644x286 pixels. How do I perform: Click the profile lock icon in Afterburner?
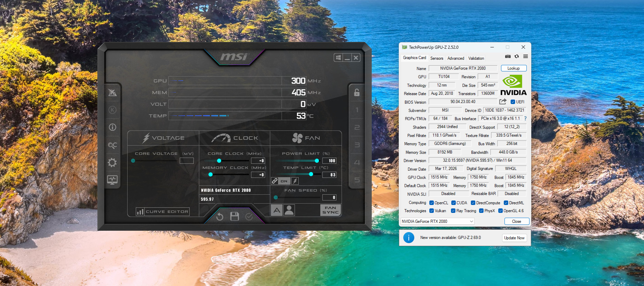coord(357,92)
